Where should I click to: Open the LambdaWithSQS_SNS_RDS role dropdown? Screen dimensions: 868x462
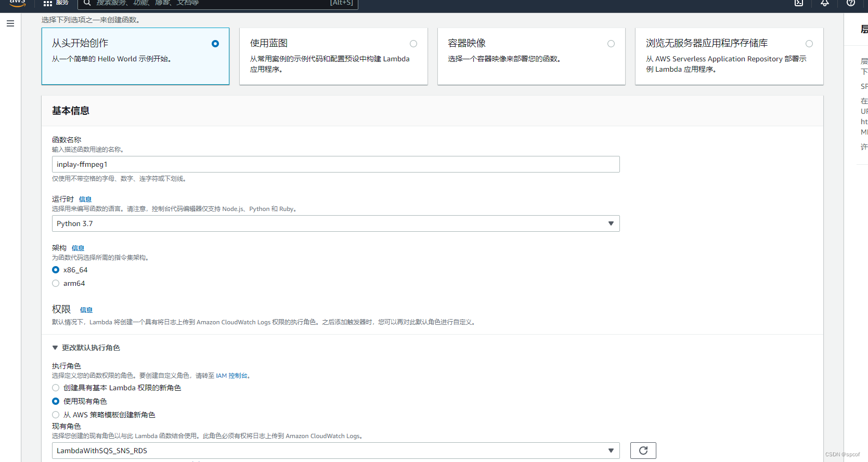(336, 451)
